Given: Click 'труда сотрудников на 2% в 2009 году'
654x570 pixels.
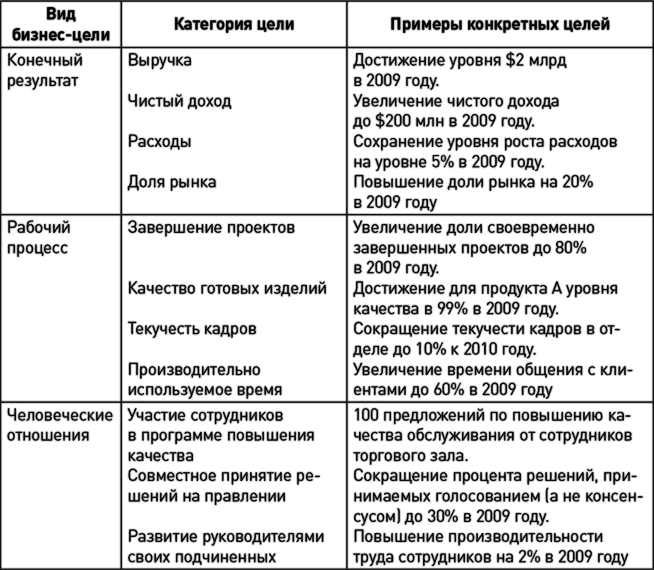Looking at the screenshot, I should point(490,557).
